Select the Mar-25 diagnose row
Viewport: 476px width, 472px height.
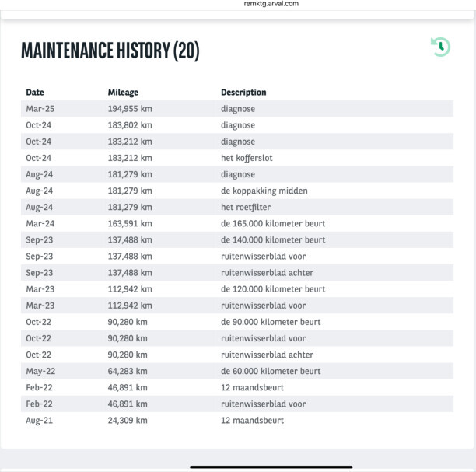click(237, 109)
